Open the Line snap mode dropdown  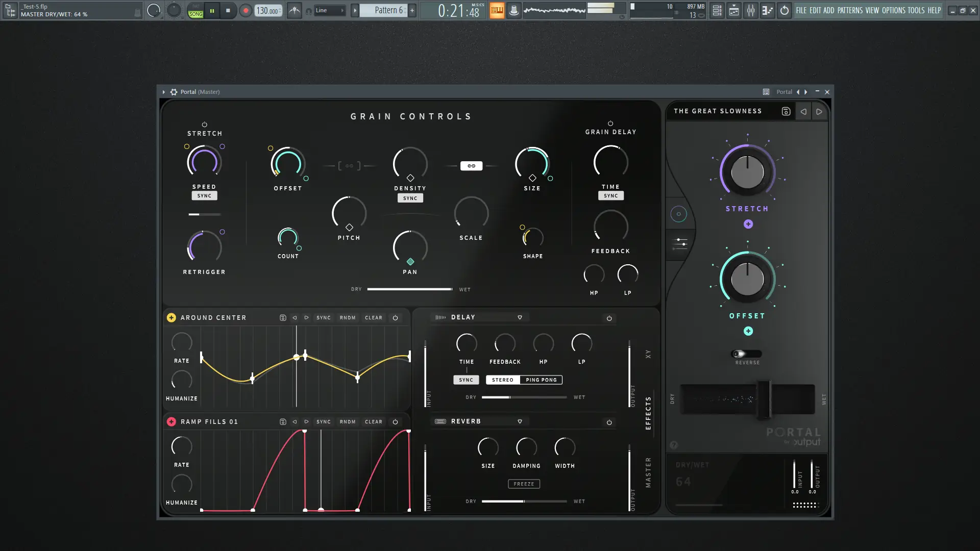click(x=329, y=10)
